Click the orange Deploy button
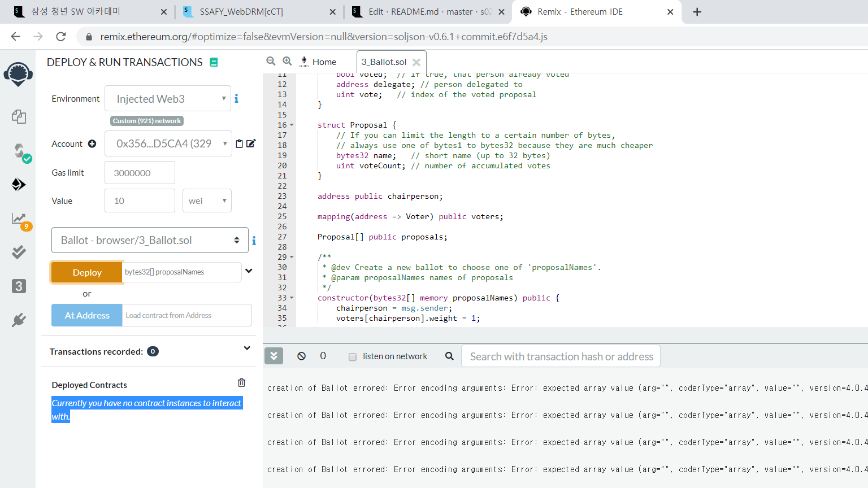 pos(87,272)
